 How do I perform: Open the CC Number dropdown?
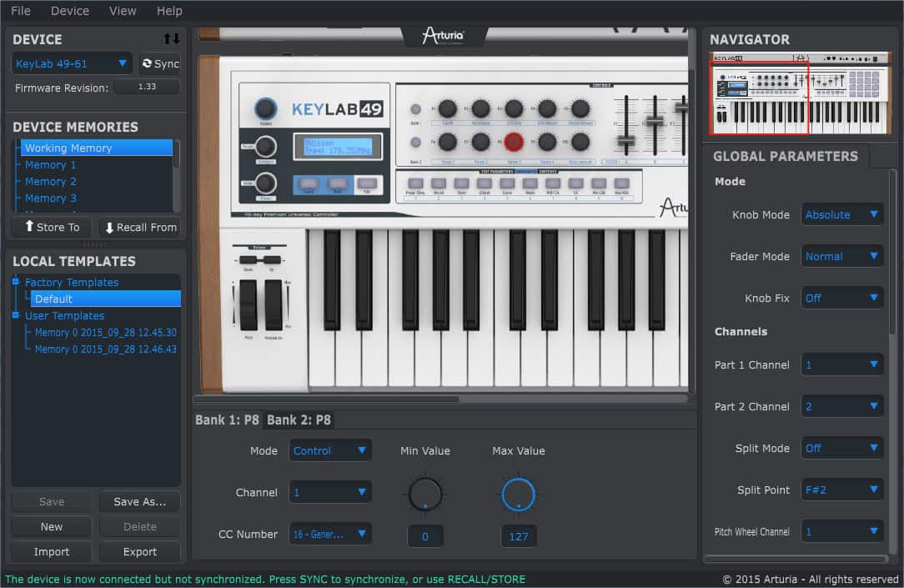coord(329,535)
